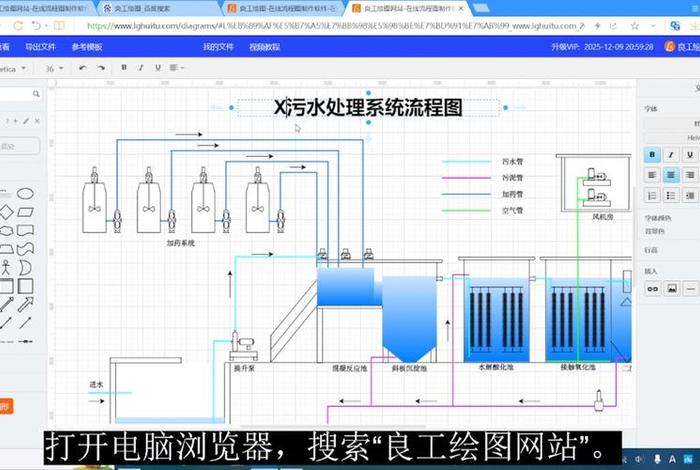Image resolution: width=700 pixels, height=470 pixels.
Task: Set right text alignment in right panel
Action: click(x=690, y=175)
